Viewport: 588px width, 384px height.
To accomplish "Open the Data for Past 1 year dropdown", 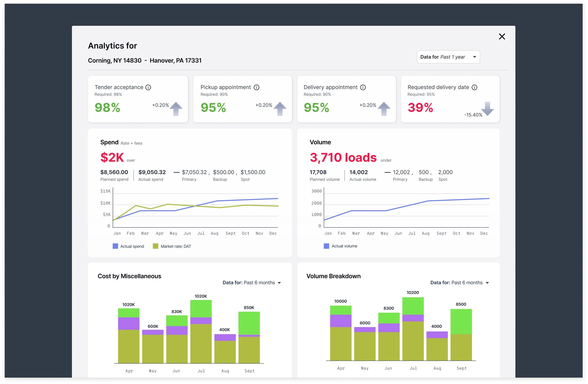I will point(448,57).
